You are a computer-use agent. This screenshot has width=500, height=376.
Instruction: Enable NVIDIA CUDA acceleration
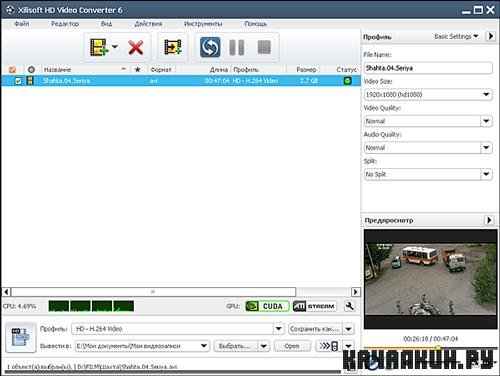[267, 306]
